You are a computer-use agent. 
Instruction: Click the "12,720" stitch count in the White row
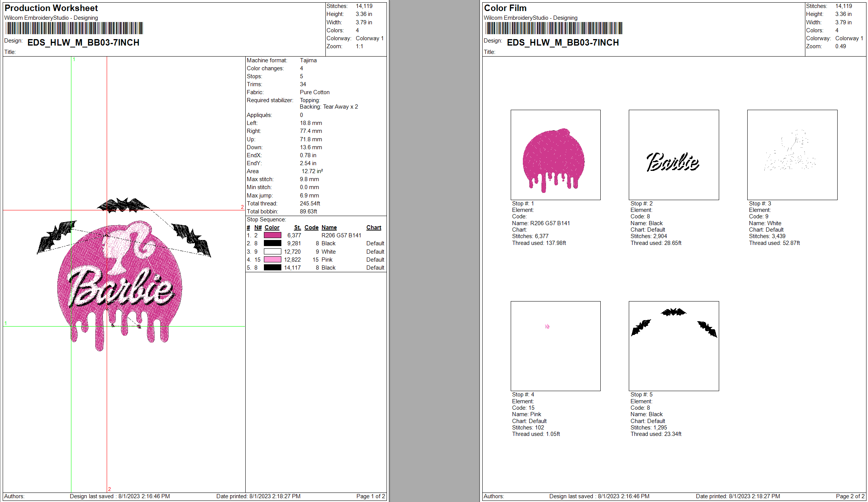(x=292, y=252)
